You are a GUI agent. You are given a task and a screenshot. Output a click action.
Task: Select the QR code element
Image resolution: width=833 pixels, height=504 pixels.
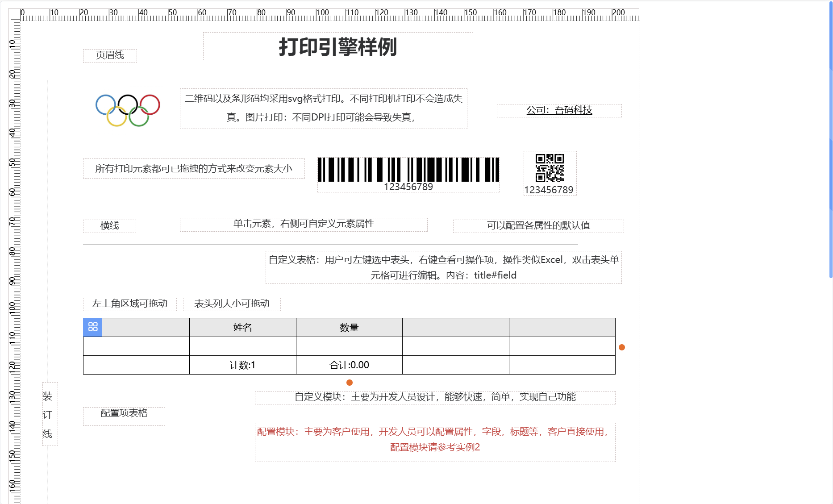(550, 173)
